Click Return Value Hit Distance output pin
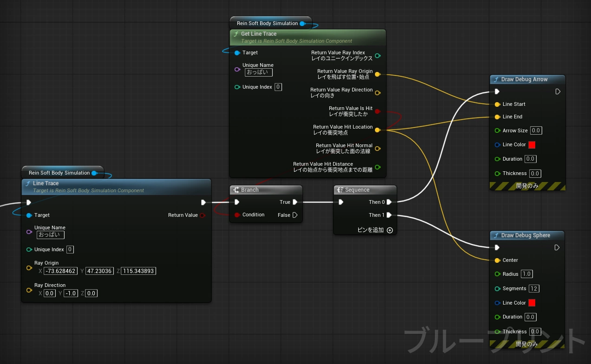 pyautogui.click(x=377, y=167)
